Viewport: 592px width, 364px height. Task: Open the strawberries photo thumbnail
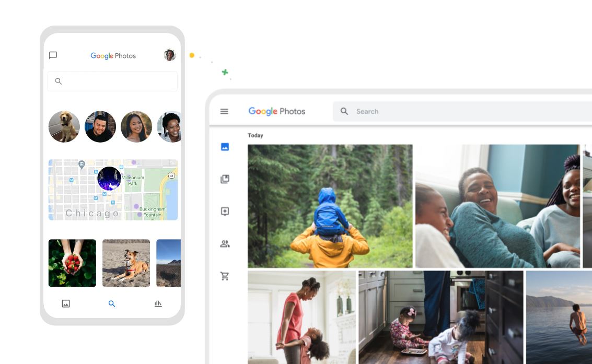(72, 263)
